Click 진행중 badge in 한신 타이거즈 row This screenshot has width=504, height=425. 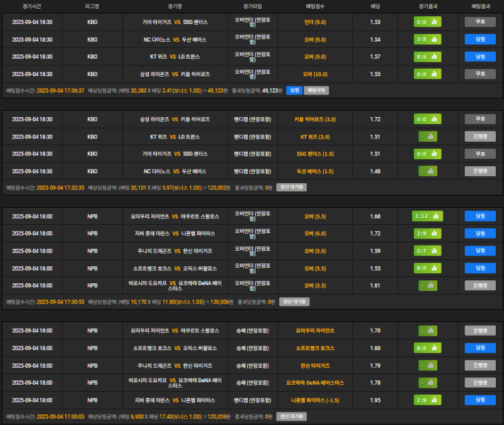click(x=480, y=366)
